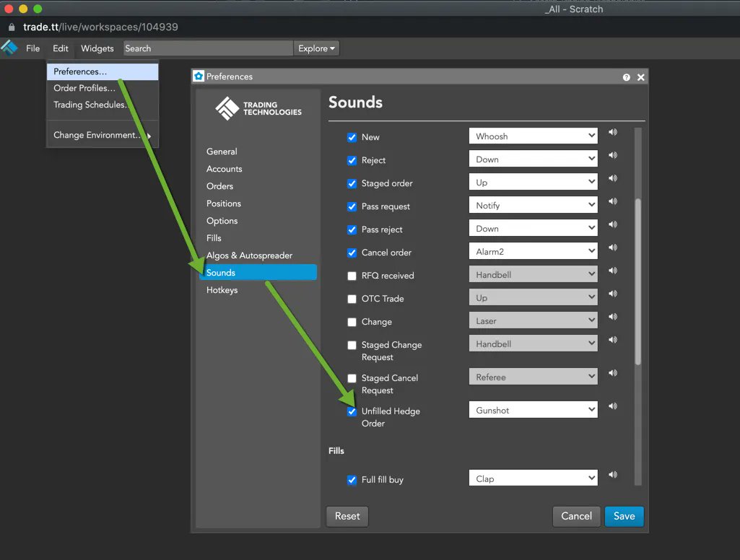The width and height of the screenshot is (740, 560).
Task: Check the Staged Cancel Request checkbox
Action: [352, 378]
